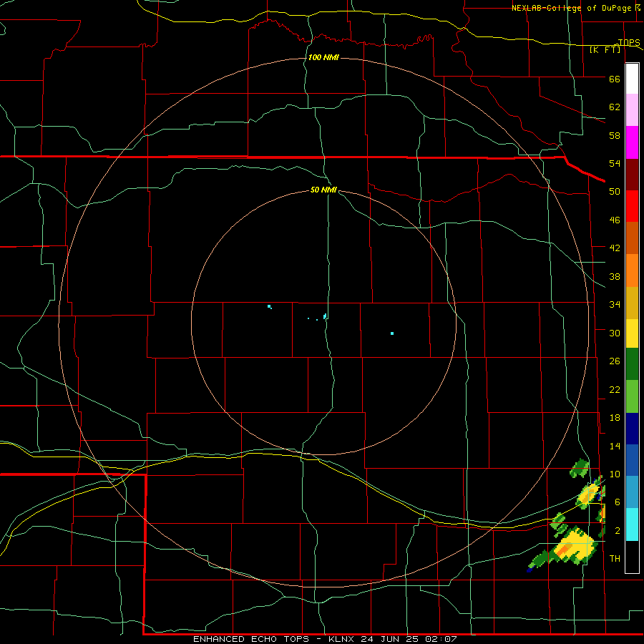Click the '26' legend value

click(x=615, y=361)
